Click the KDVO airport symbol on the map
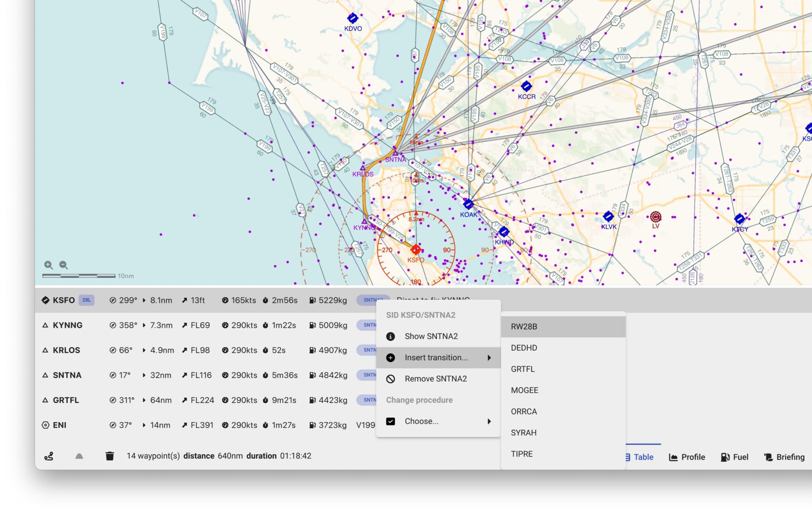Viewport: 812px width, 516px height. pyautogui.click(x=352, y=17)
